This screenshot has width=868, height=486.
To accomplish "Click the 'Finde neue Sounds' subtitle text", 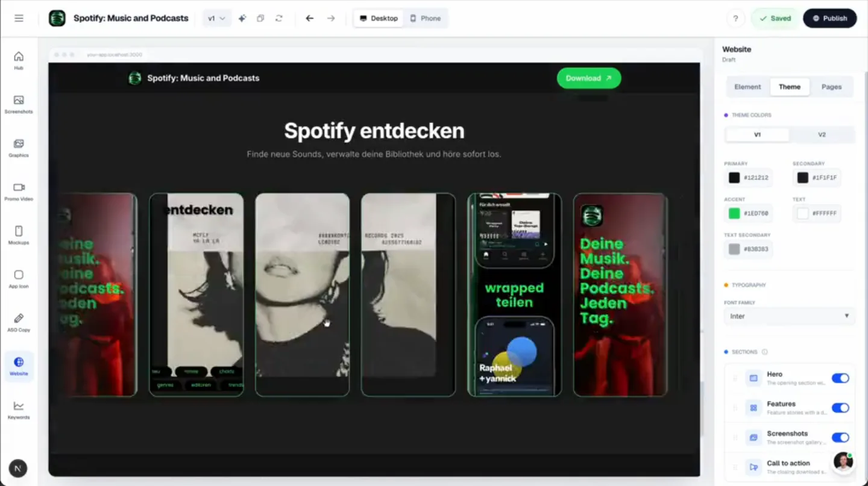I will pos(374,154).
